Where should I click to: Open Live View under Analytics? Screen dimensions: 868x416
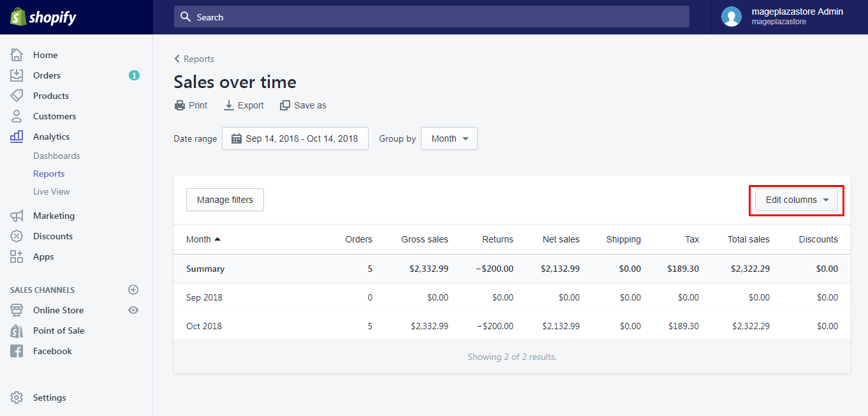pyautogui.click(x=52, y=191)
